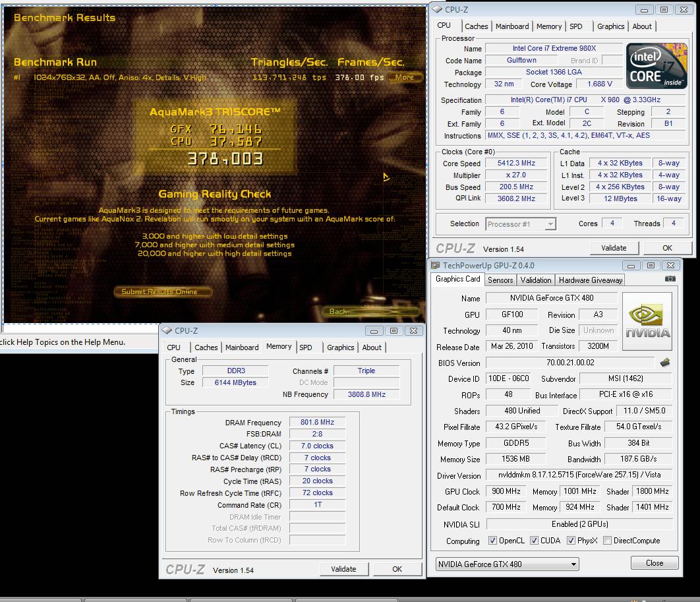This screenshot has height=602, width=700.
Task: Open the NVIDIA GeForce GTX 480 GPU dropdown
Action: point(507,564)
